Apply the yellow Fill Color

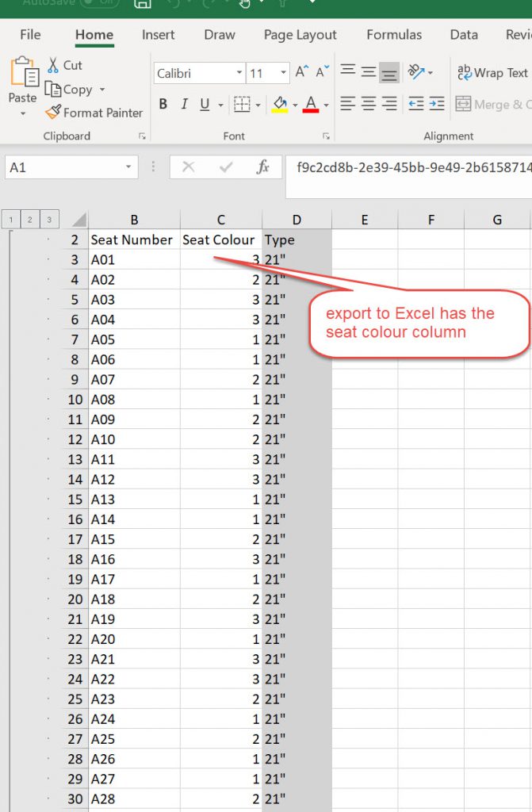279,105
